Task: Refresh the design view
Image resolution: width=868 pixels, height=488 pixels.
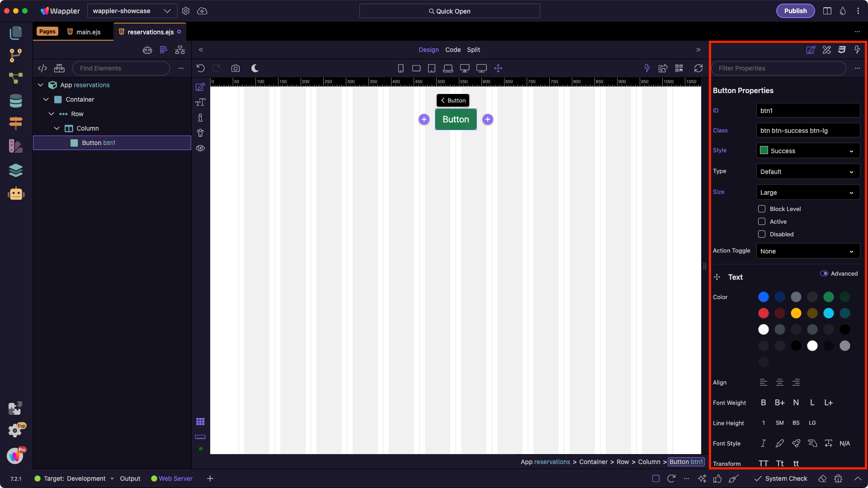Action: pos(698,68)
